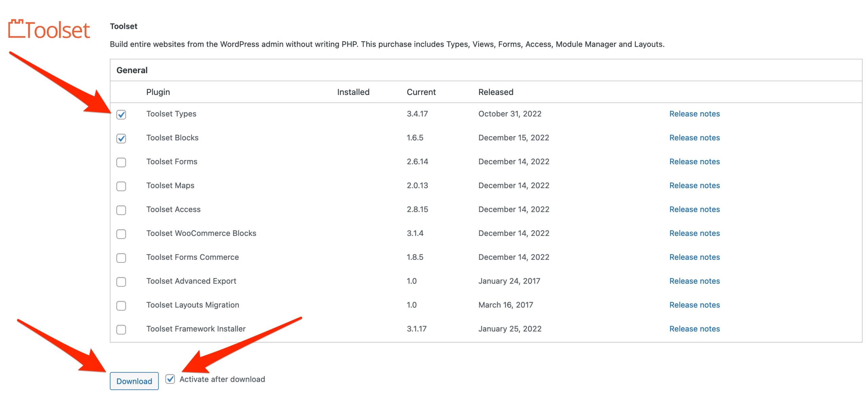Viewport: 868px width, 393px height.
Task: Click the Plugin column header
Action: tap(158, 92)
